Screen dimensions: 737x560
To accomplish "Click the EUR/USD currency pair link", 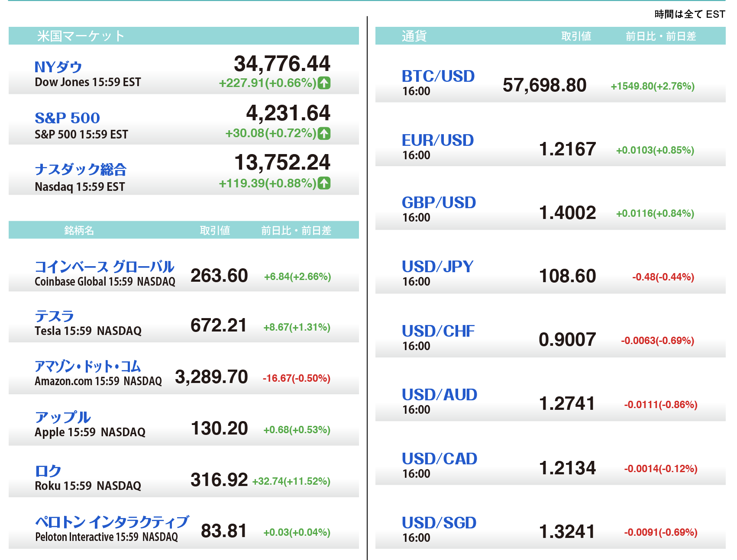I will click(438, 140).
